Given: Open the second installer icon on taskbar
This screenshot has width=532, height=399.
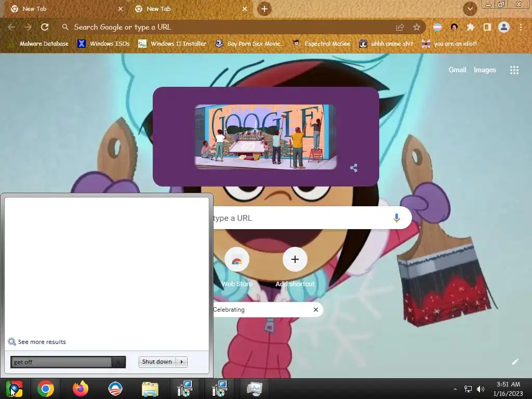Looking at the screenshot, I should point(220,389).
